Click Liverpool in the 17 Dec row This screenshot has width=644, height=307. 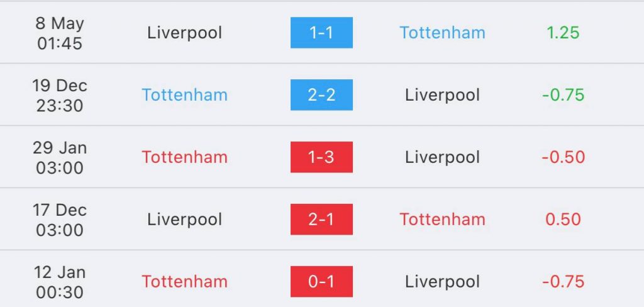[x=184, y=220]
